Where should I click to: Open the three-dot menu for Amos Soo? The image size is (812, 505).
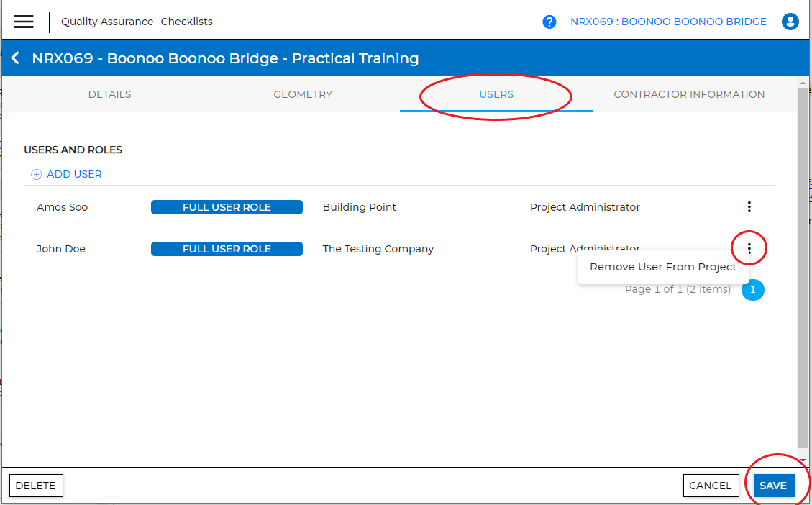[x=749, y=207]
